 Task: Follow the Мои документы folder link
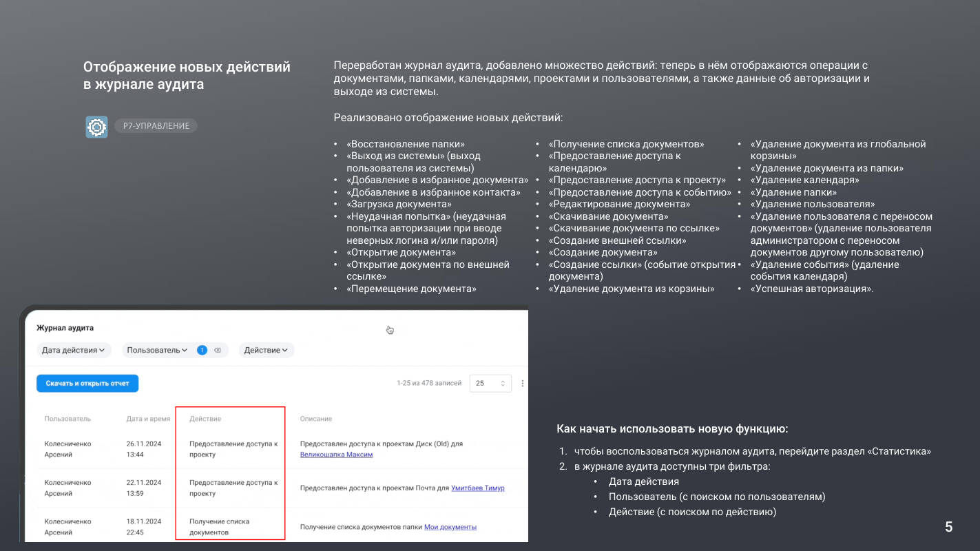[450, 528]
